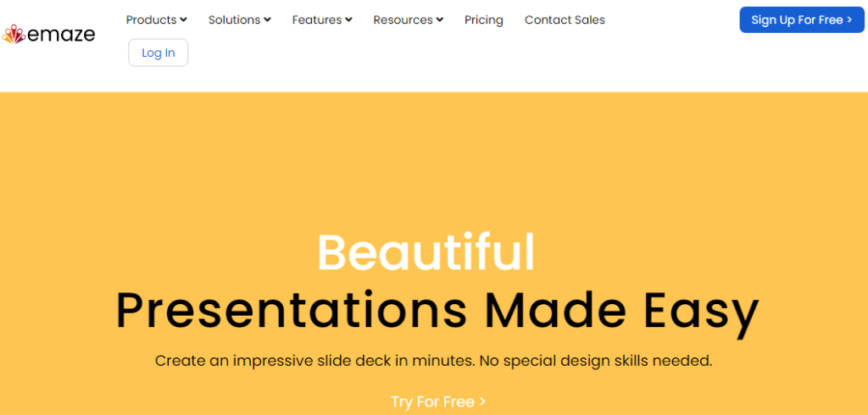Viewport: 868px width, 415px height.
Task: Open the Products dropdown menu
Action: click(157, 20)
